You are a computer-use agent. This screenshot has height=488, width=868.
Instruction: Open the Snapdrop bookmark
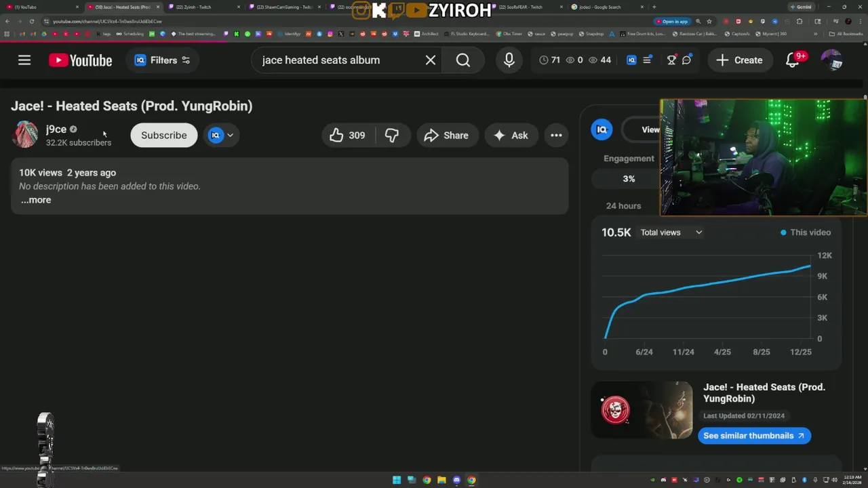coord(591,34)
